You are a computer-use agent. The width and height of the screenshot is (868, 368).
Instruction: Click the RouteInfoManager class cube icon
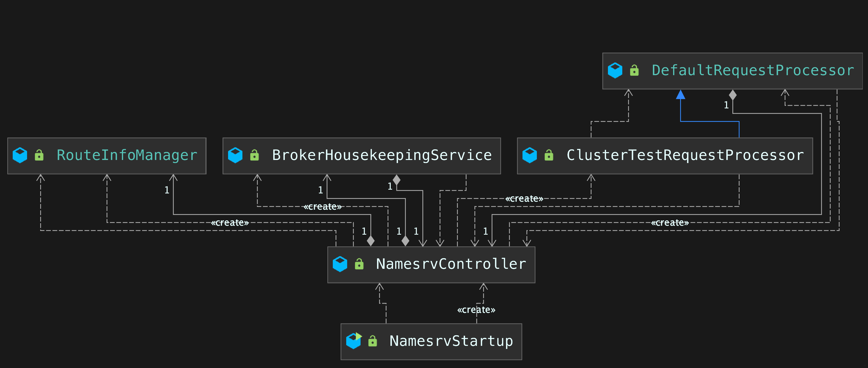tap(20, 155)
